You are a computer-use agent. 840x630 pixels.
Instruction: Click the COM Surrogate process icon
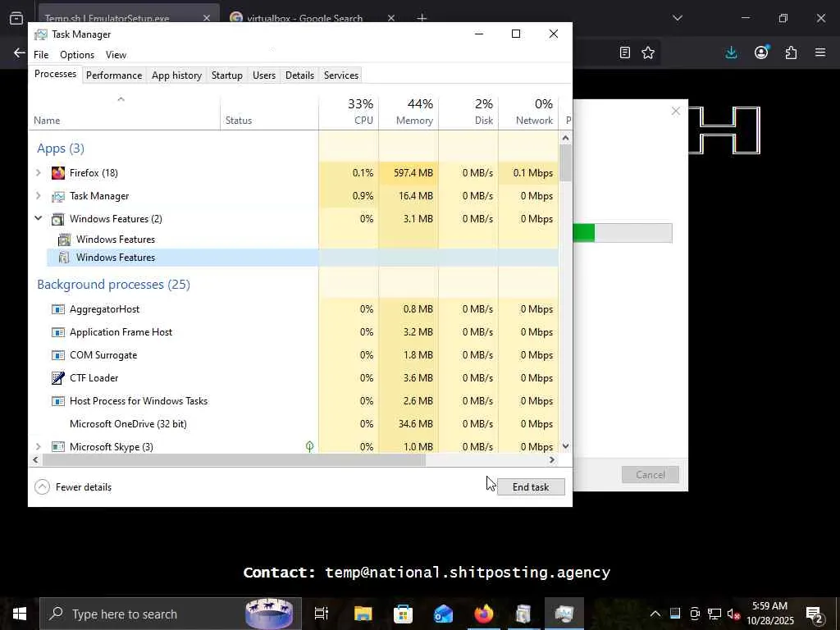click(58, 355)
